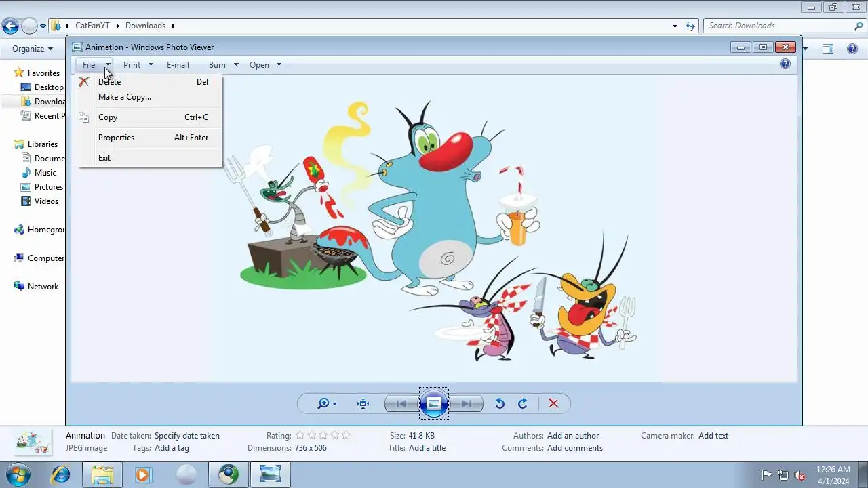The height and width of the screenshot is (488, 868).
Task: Open Properties from the File menu
Action: click(x=116, y=138)
